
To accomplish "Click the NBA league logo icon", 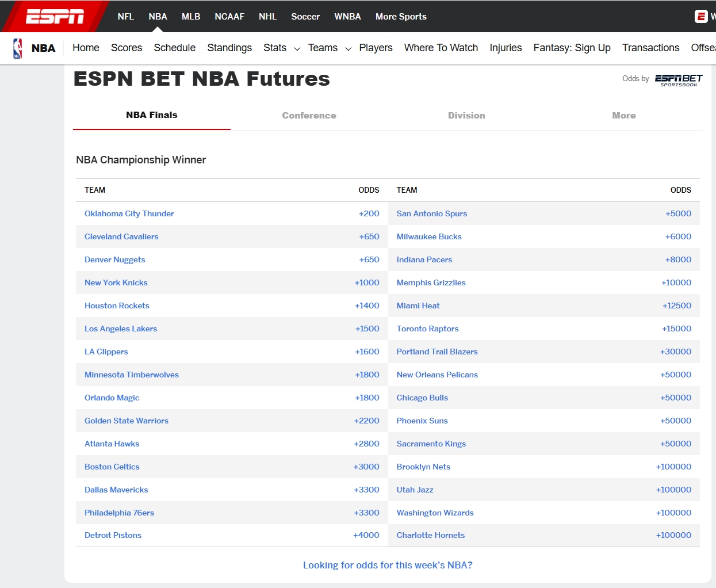I will tap(18, 48).
